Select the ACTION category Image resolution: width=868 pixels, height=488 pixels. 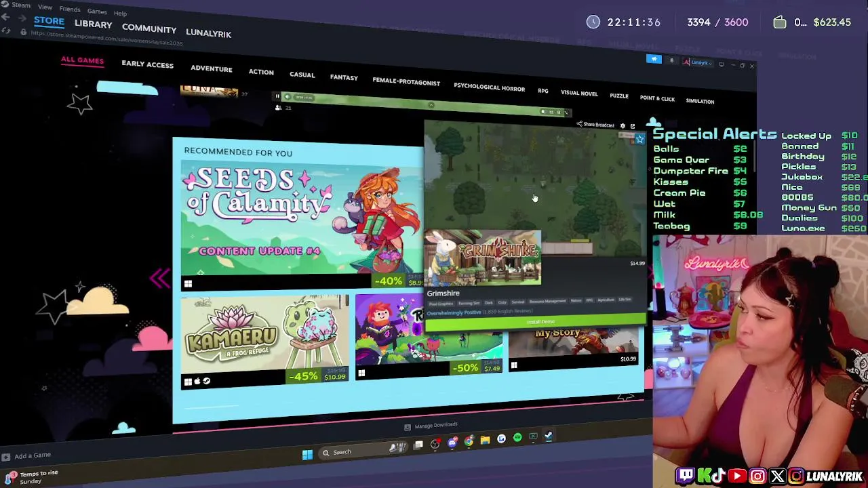261,72
